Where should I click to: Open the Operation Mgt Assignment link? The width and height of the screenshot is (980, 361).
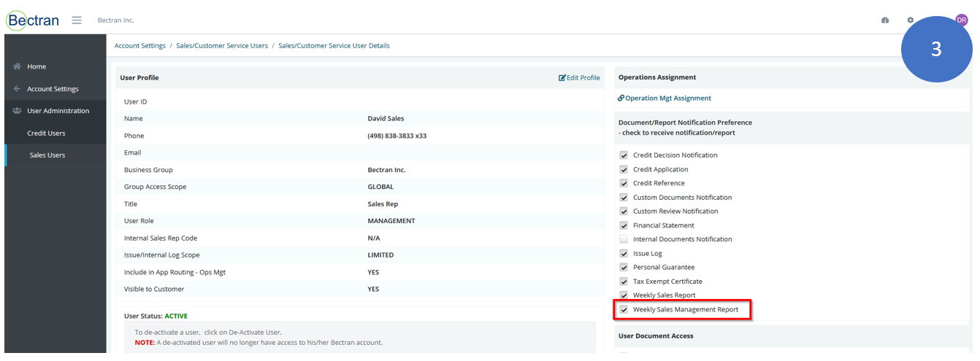pyautogui.click(x=665, y=98)
